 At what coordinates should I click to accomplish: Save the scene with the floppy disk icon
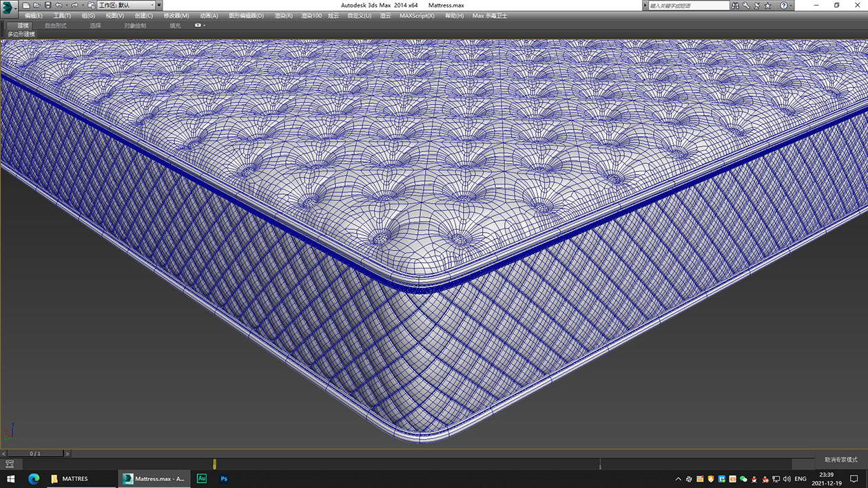coord(48,6)
